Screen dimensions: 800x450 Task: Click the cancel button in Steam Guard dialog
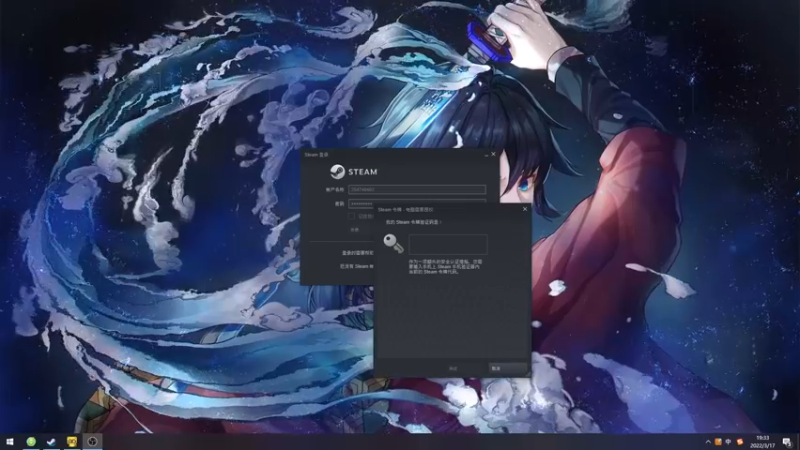(x=508, y=368)
